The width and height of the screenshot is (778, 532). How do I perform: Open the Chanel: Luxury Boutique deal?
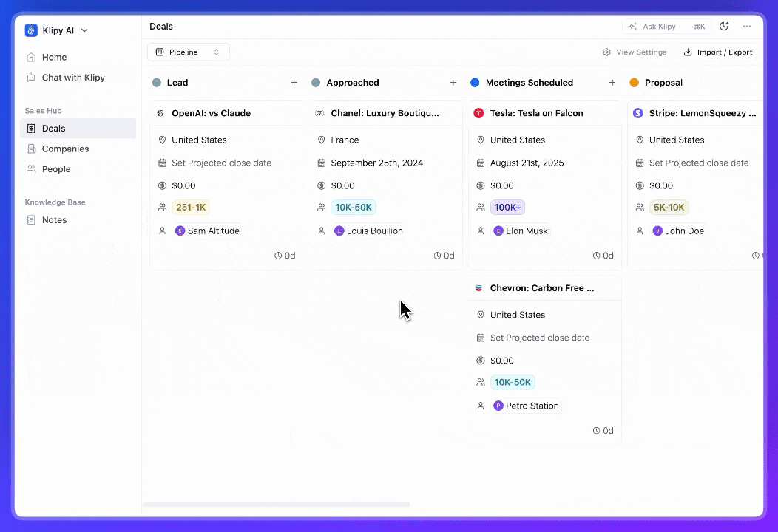pos(385,113)
